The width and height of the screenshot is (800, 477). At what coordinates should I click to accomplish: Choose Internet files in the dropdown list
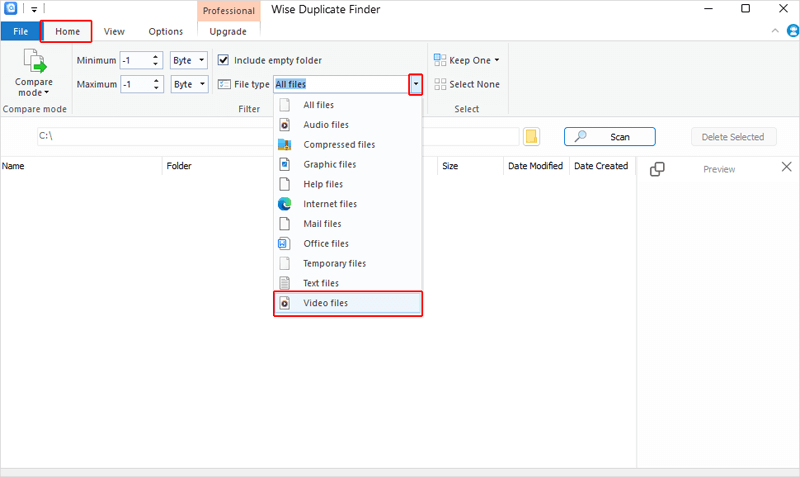tap(348, 204)
